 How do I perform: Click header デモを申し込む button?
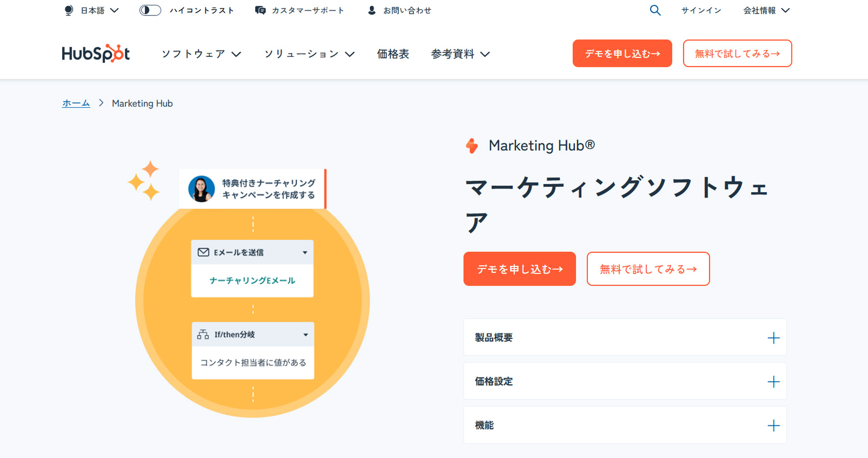click(x=622, y=54)
